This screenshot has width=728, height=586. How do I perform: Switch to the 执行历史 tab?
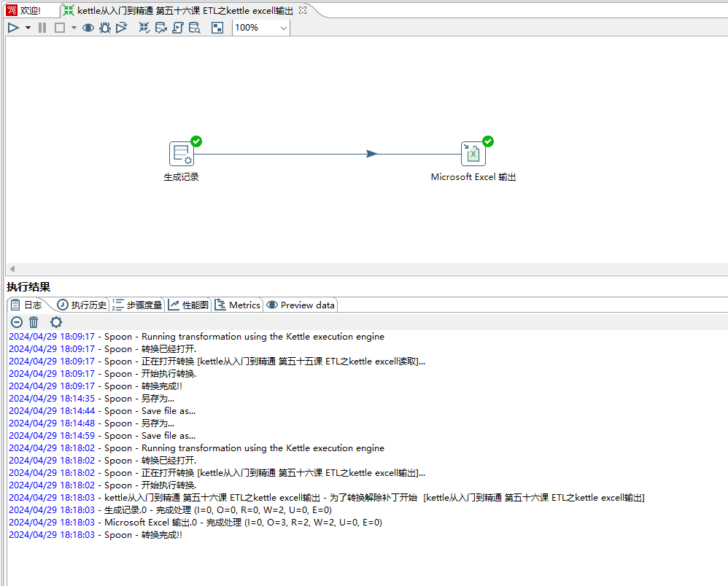pyautogui.click(x=80, y=305)
